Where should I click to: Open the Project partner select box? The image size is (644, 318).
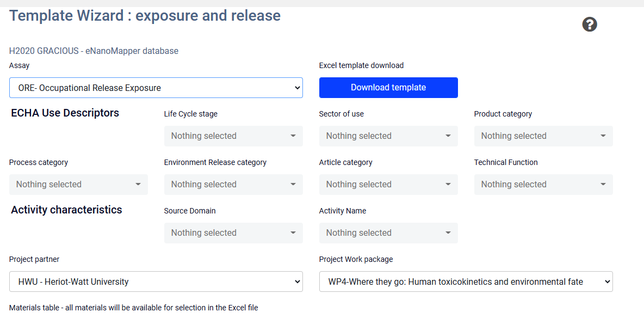[x=156, y=282]
